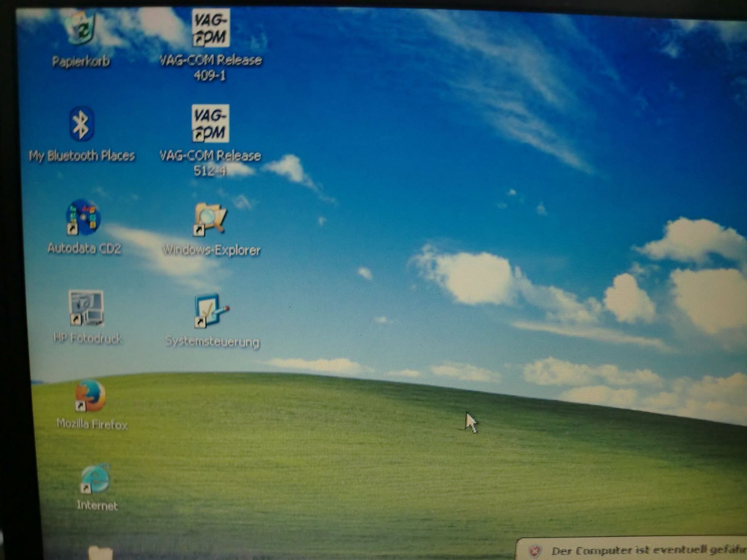Image resolution: width=747 pixels, height=560 pixels.
Task: Click the 'Der Computer ist eventuell gefährdet' balloon text
Action: pos(649,551)
